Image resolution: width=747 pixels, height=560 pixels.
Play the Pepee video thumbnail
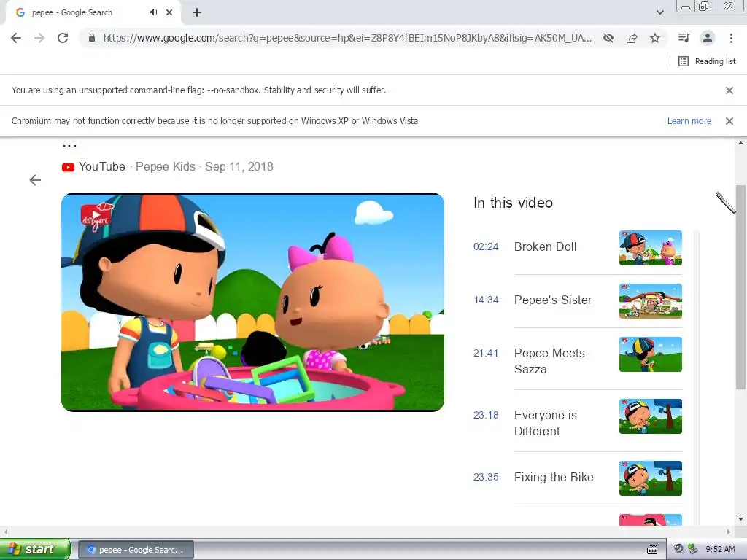(253, 302)
